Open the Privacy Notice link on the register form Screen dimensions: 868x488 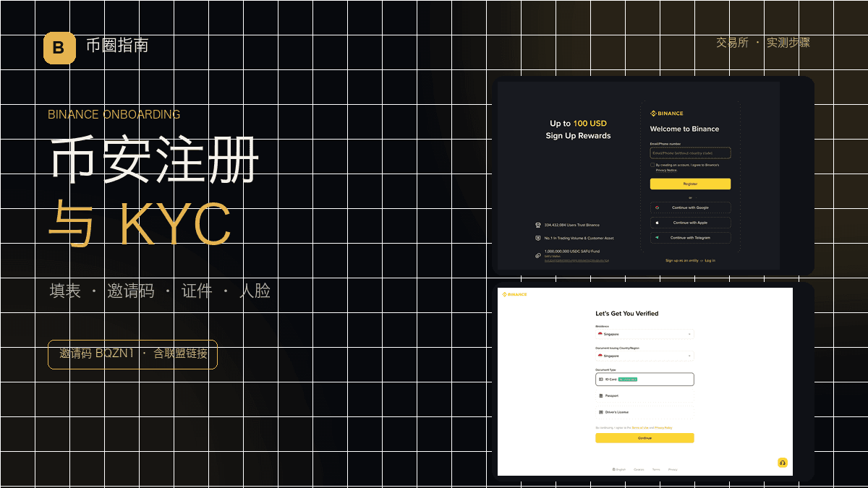click(x=666, y=170)
